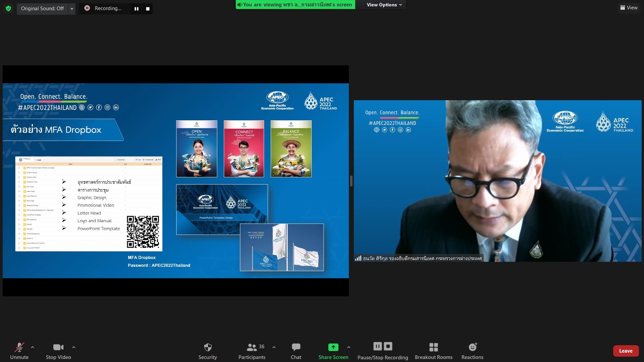Click the speaker's signal strength icon
The width and height of the screenshot is (644, 362).
tap(358, 258)
